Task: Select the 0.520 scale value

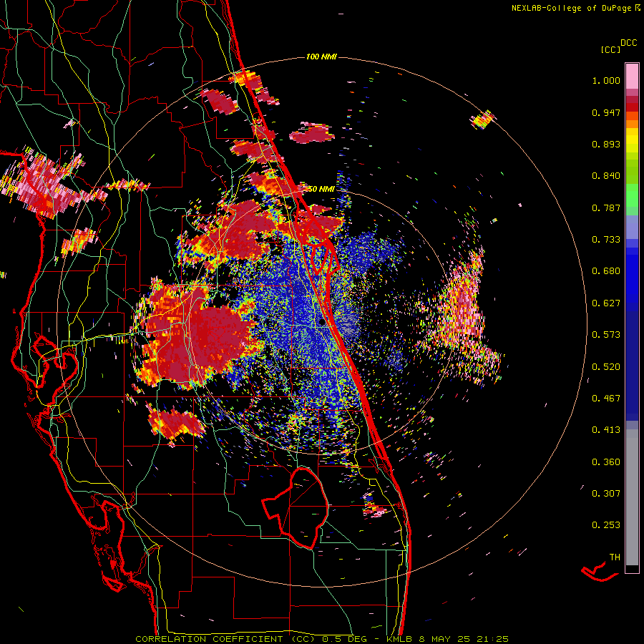Action: coord(606,367)
